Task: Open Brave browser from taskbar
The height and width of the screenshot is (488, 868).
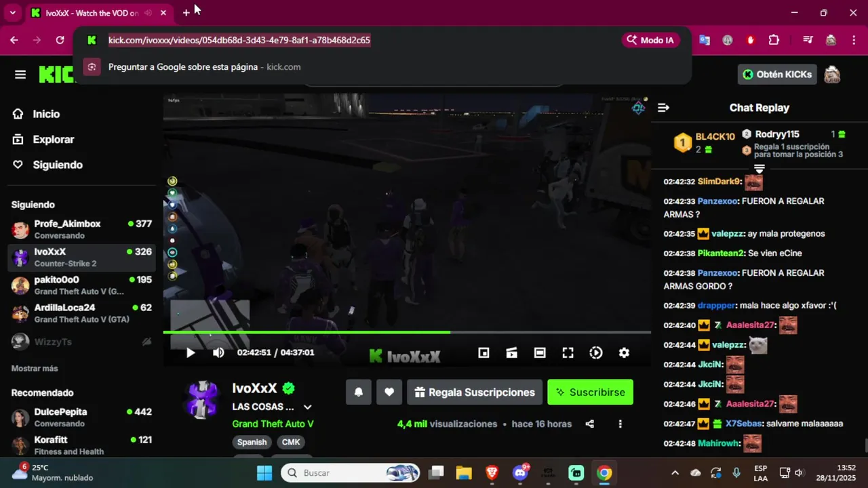Action: click(492, 472)
